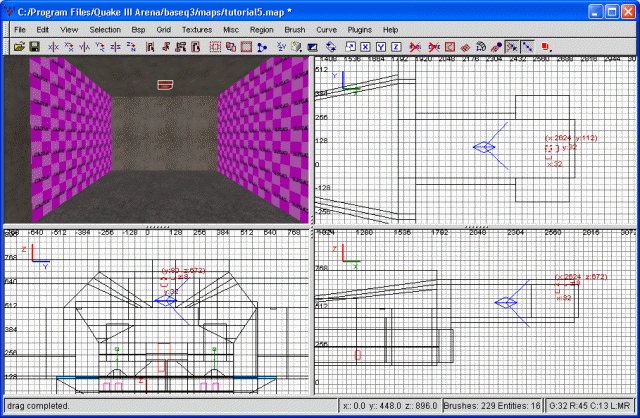
Task: Open the View menu
Action: point(69,30)
